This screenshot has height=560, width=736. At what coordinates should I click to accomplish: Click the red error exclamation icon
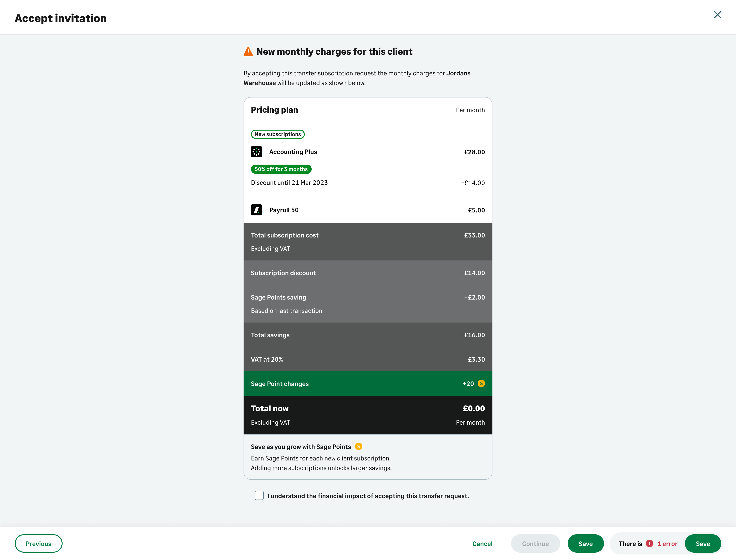click(649, 543)
